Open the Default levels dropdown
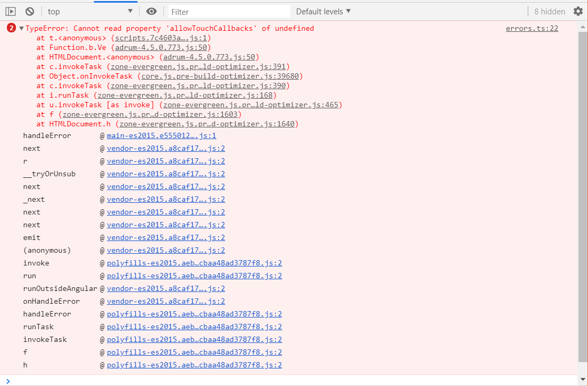This screenshot has width=588, height=386. (x=323, y=11)
